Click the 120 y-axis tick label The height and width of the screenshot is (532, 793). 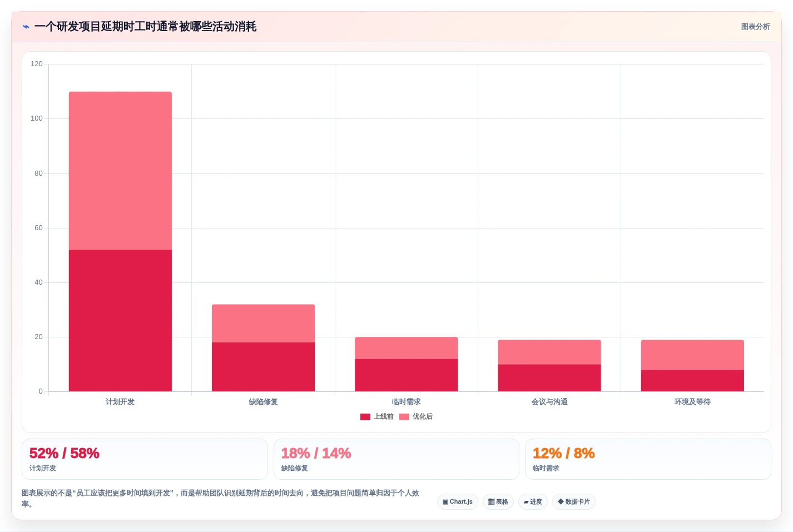(x=37, y=64)
